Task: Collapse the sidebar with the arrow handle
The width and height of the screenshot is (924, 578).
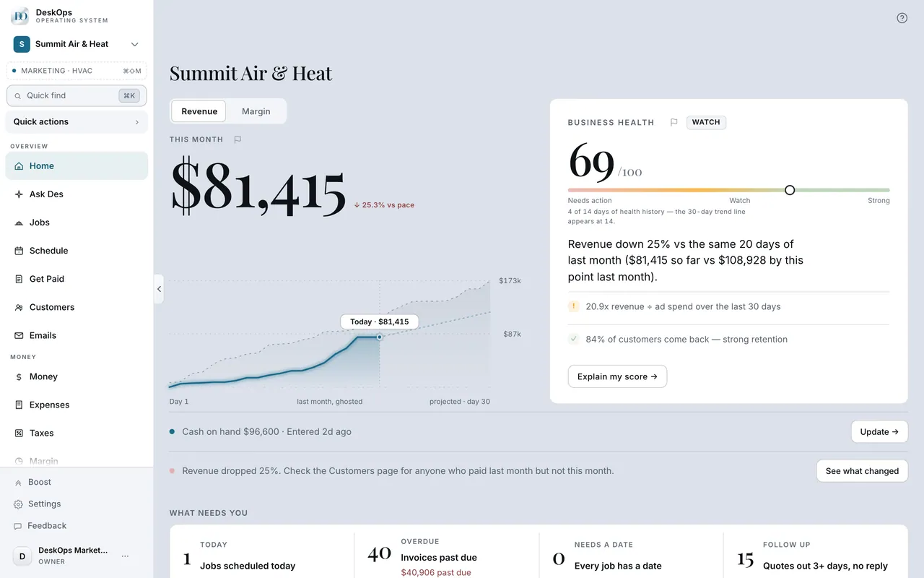Action: point(159,289)
